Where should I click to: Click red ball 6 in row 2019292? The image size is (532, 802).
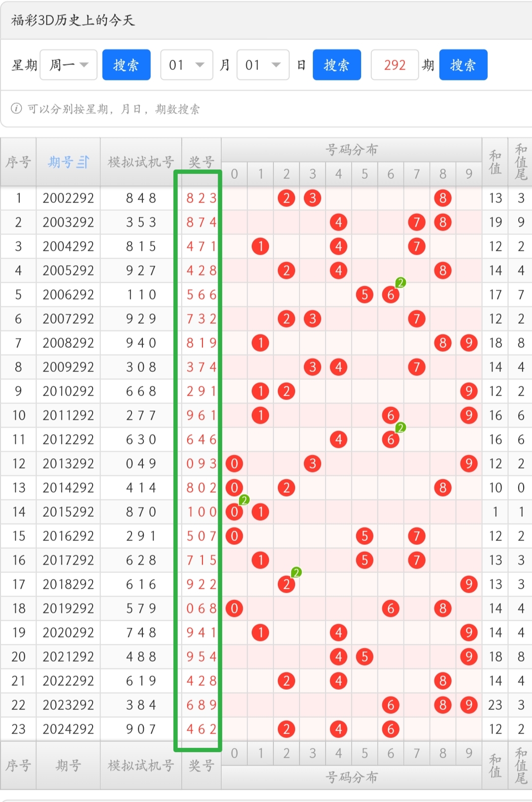pyautogui.click(x=391, y=608)
